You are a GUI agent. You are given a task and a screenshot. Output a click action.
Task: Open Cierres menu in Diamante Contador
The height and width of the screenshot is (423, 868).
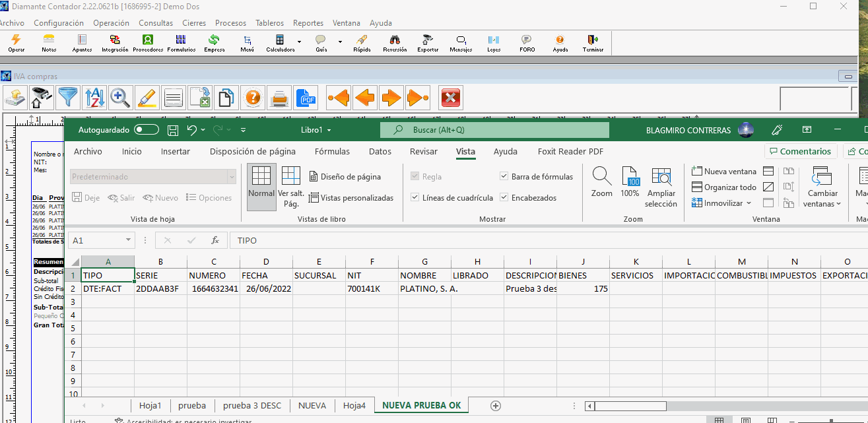[194, 23]
